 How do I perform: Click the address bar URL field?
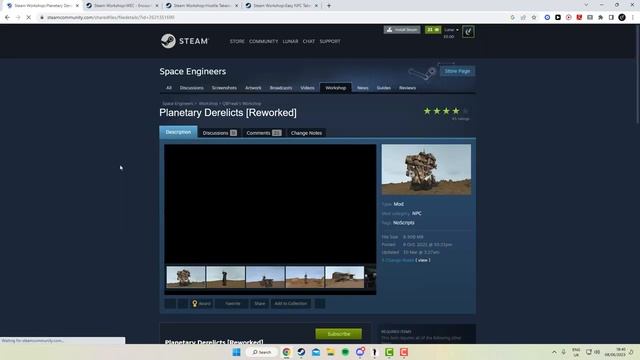coord(273,18)
